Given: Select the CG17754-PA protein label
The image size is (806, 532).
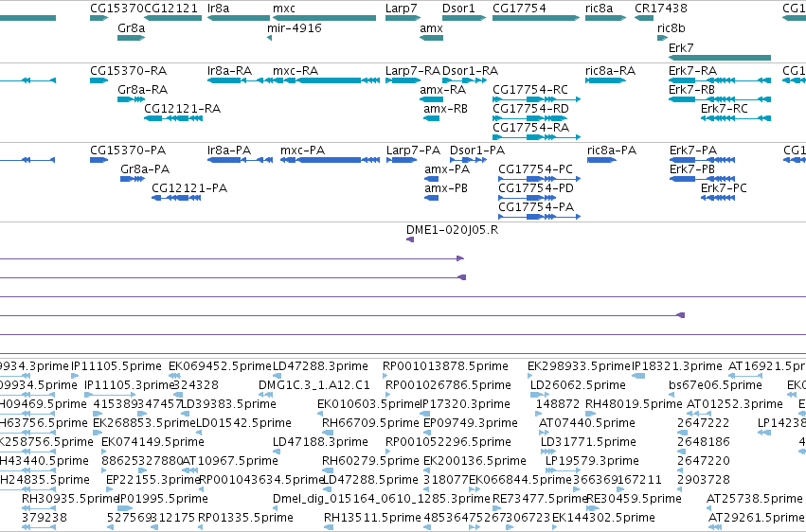Looking at the screenshot, I should pos(536,207).
